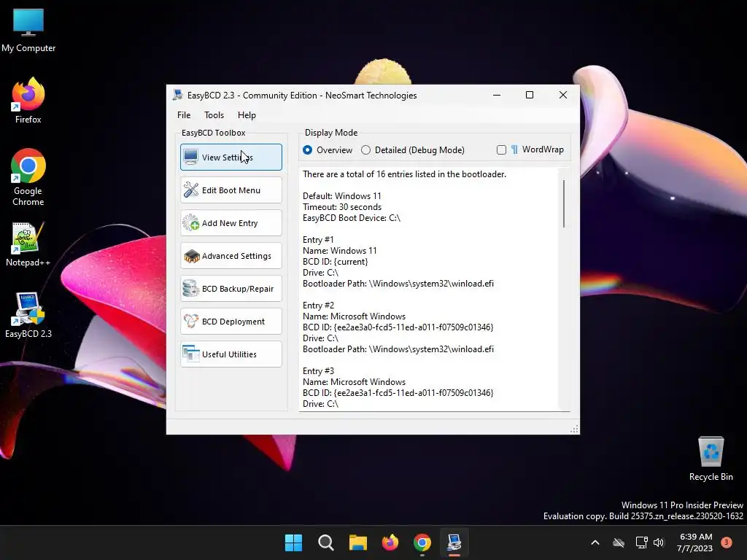Screen dimensions: 747x560
Task: Show hidden system tray icons
Action: pos(595,542)
